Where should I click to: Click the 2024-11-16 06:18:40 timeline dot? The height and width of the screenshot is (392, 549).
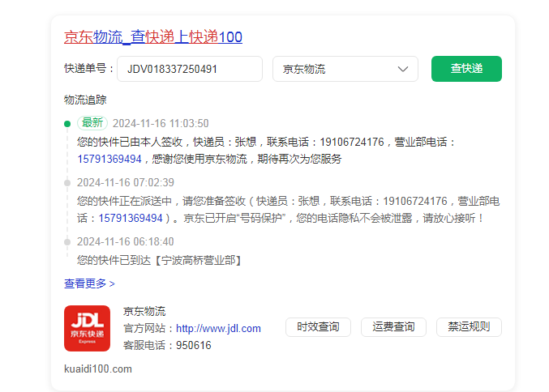67,242
